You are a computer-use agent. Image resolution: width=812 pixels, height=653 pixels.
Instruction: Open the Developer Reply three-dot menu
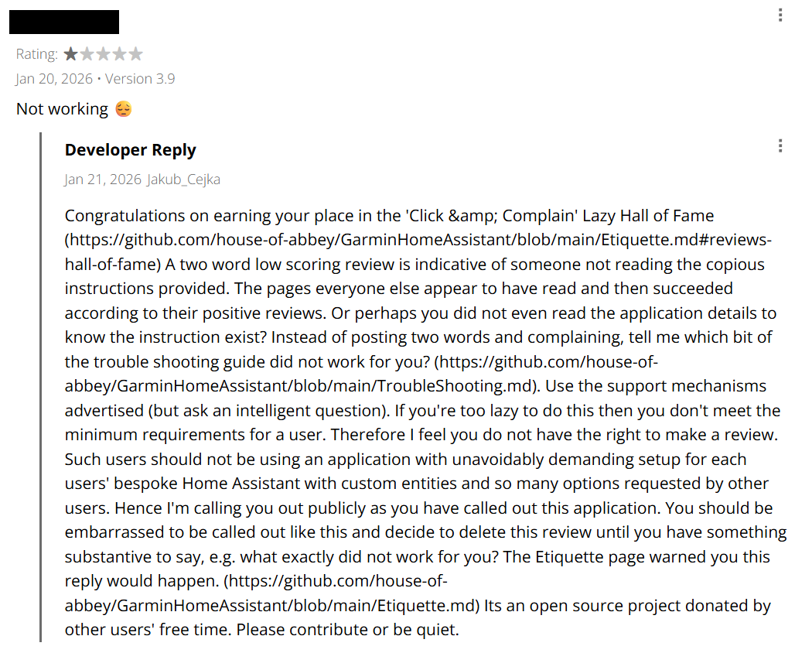click(x=780, y=145)
